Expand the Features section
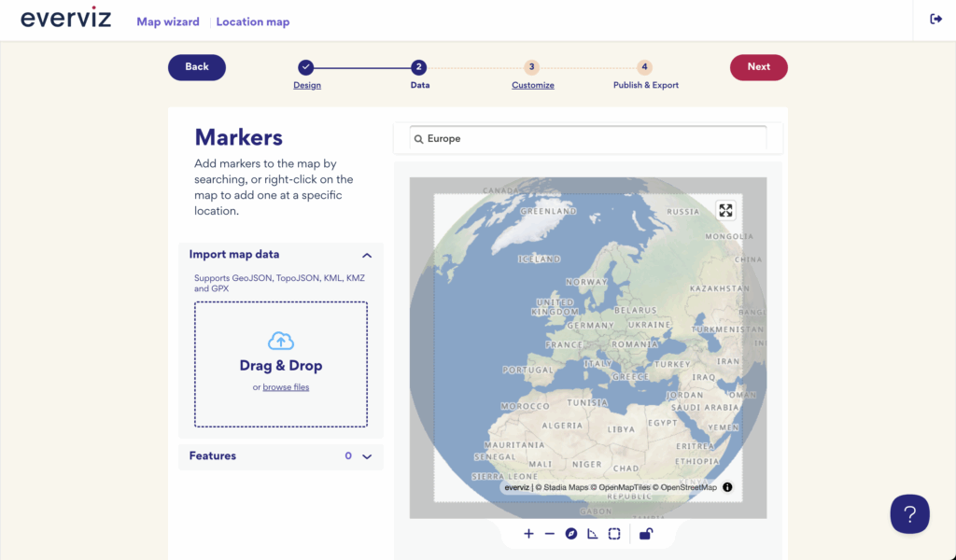Viewport: 956px width, 560px height. coord(366,456)
